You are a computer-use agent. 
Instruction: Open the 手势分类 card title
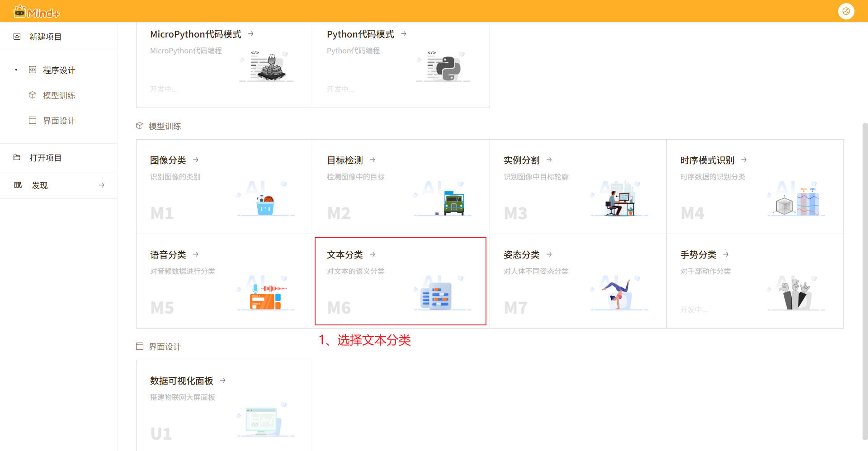click(x=698, y=255)
